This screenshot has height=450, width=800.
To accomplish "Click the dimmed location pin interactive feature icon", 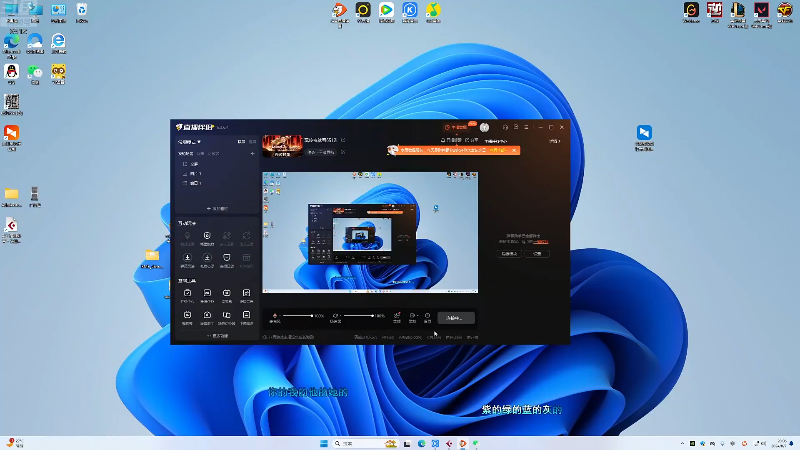I will 187,238.
